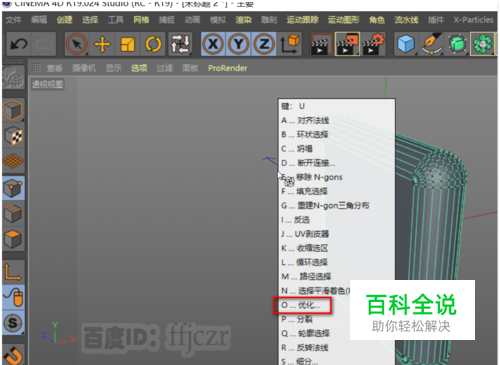The image size is (500, 365).
Task: Choose E 移除 N-gons in the popup
Action: click(337, 177)
